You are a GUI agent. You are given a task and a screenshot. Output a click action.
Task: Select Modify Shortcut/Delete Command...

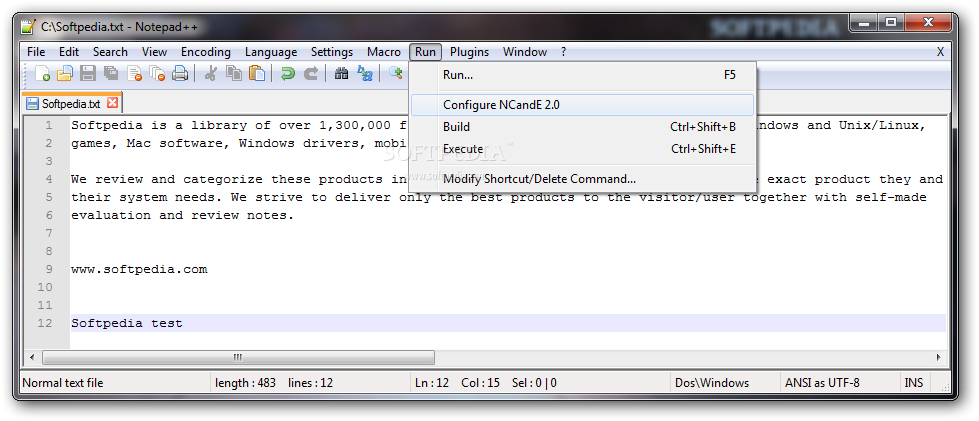(x=583, y=179)
